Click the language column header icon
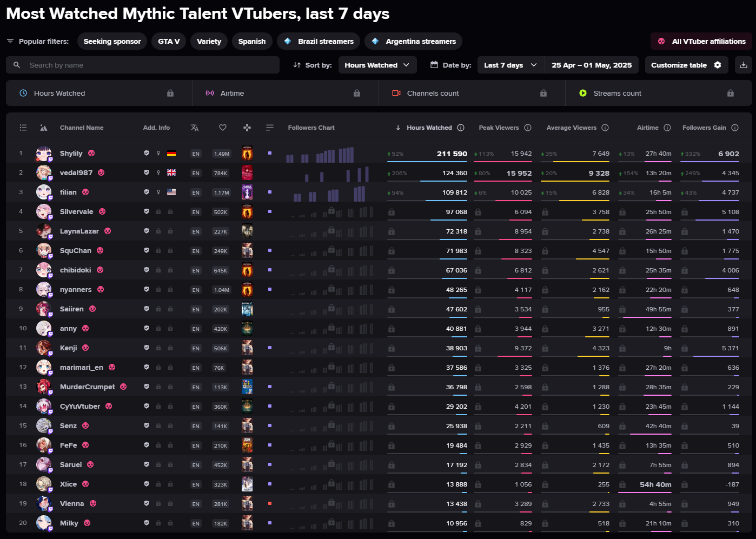The width and height of the screenshot is (756, 539). (195, 128)
